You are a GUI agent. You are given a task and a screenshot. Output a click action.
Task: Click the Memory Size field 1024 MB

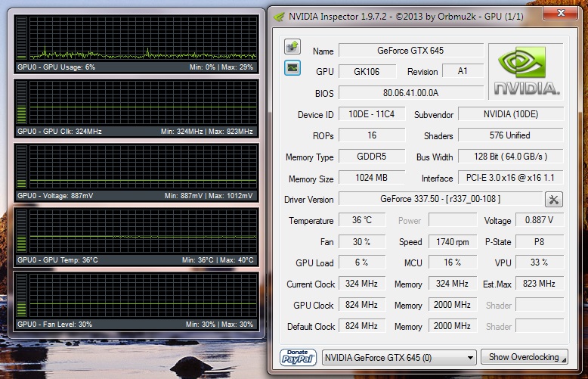[372, 178]
